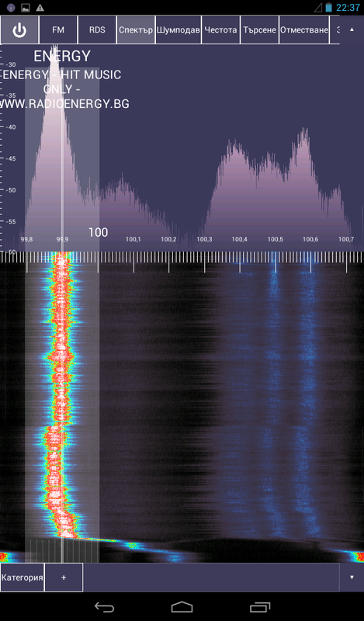Tune to 100,1 frequency label
This screenshot has width=364, height=621.
click(133, 239)
